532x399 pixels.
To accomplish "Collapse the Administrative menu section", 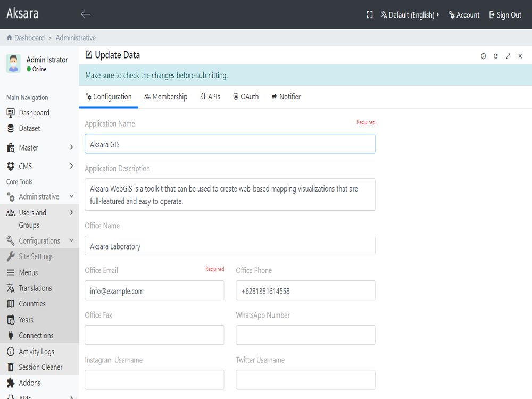I will [39, 196].
